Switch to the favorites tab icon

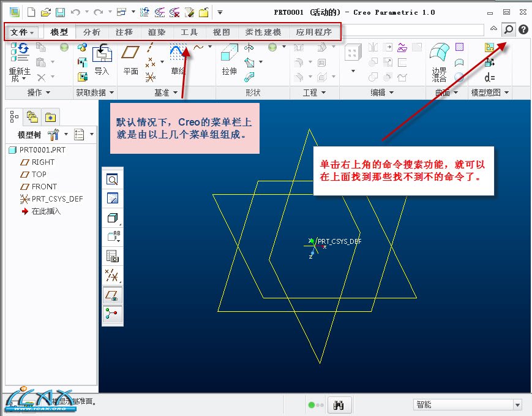[50, 118]
